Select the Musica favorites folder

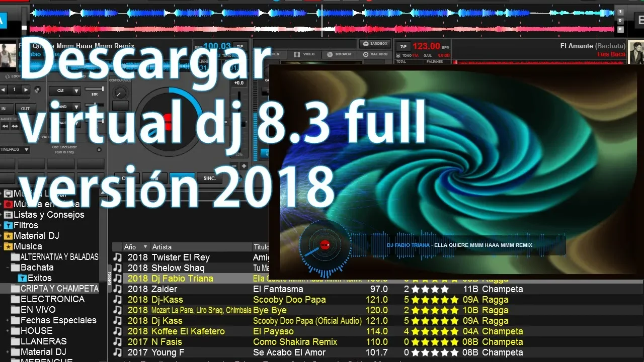click(23, 246)
